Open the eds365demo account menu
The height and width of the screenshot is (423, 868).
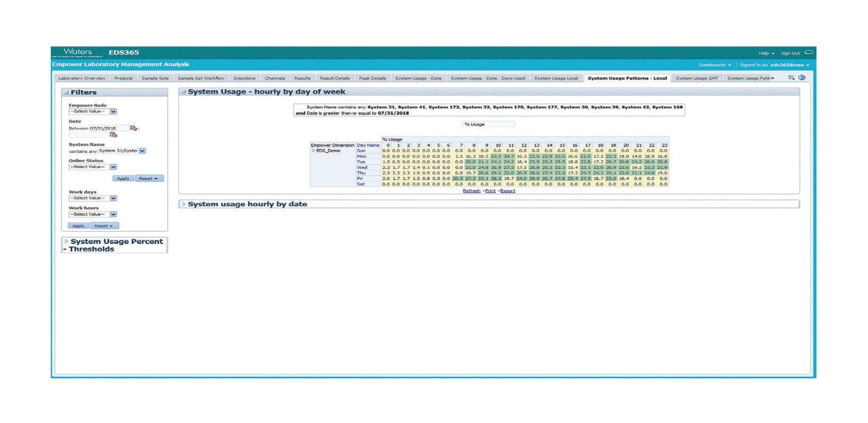(x=790, y=65)
